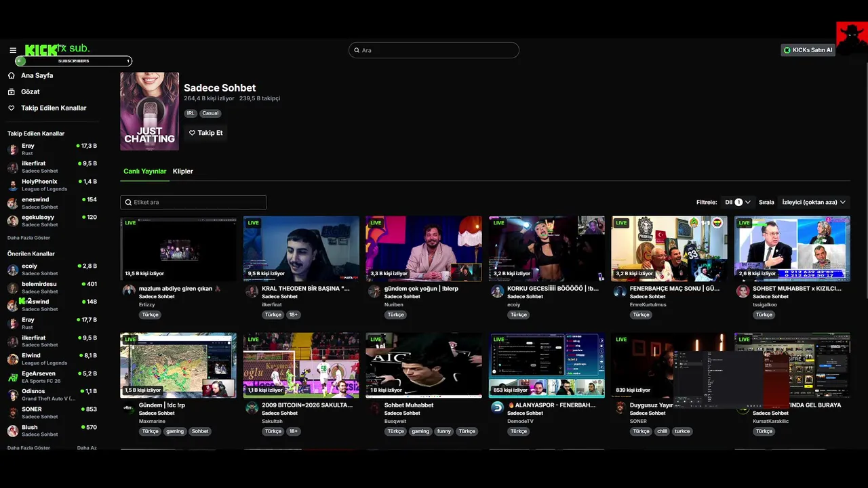This screenshot has width=868, height=488.
Task: Click 18+ tag under KRAL THEODEN stream
Action: tap(293, 314)
